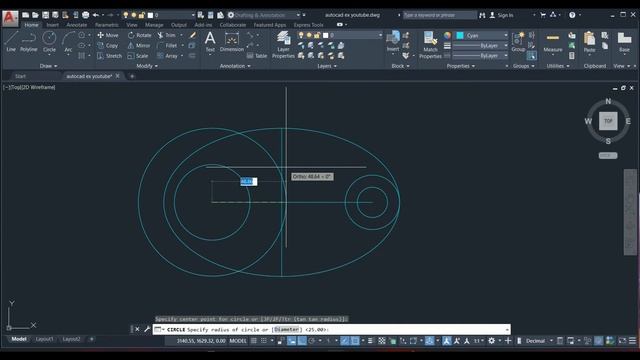Screen dimensions: 640x360
Task: Open the Insert ribbon tab
Action: click(x=52, y=25)
